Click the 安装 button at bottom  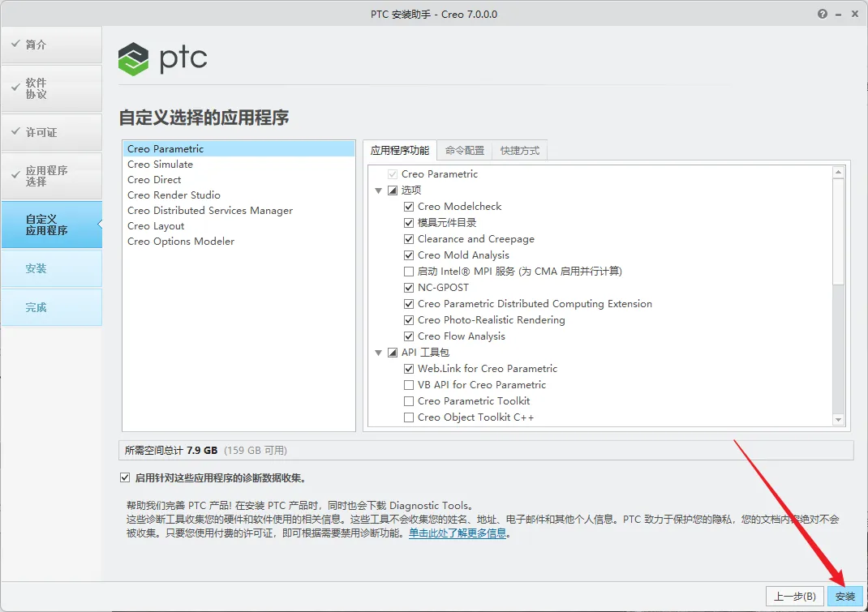coord(844,597)
